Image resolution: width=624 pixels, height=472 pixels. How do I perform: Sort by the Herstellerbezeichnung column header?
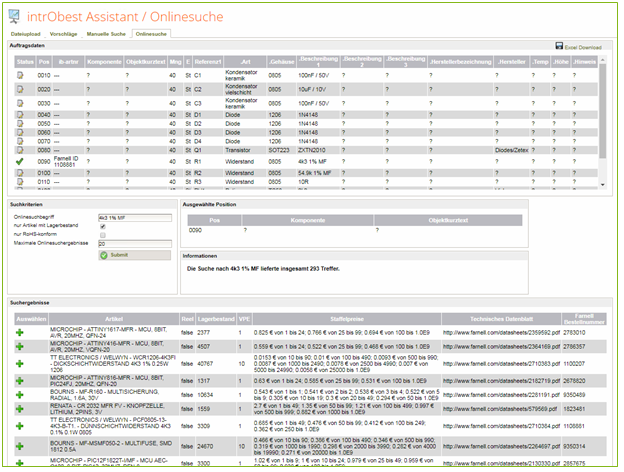460,62
